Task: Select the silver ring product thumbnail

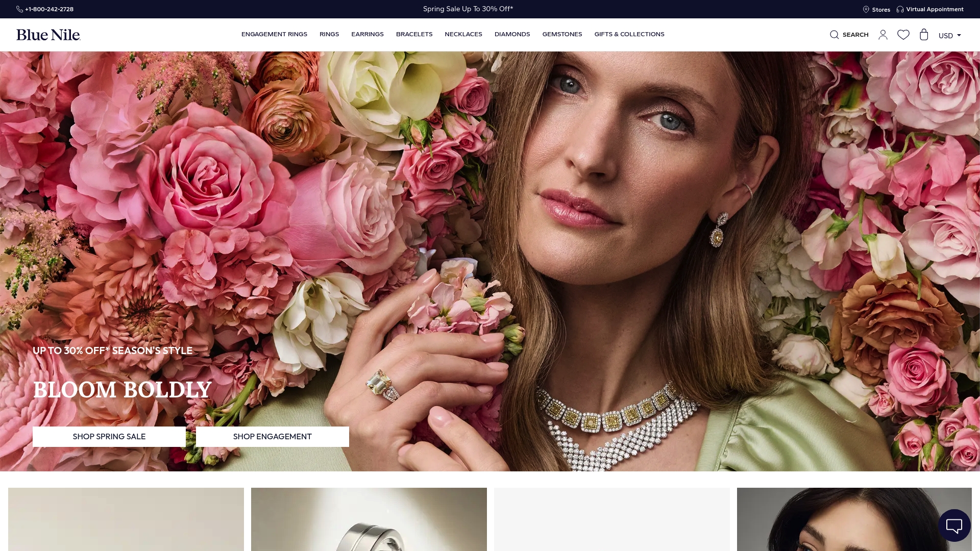Action: (x=369, y=519)
